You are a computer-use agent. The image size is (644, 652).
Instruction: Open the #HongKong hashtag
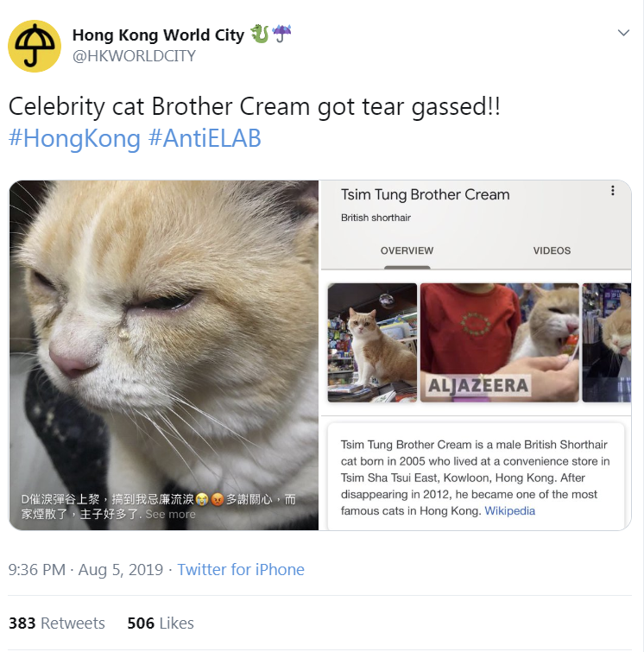coord(74,138)
